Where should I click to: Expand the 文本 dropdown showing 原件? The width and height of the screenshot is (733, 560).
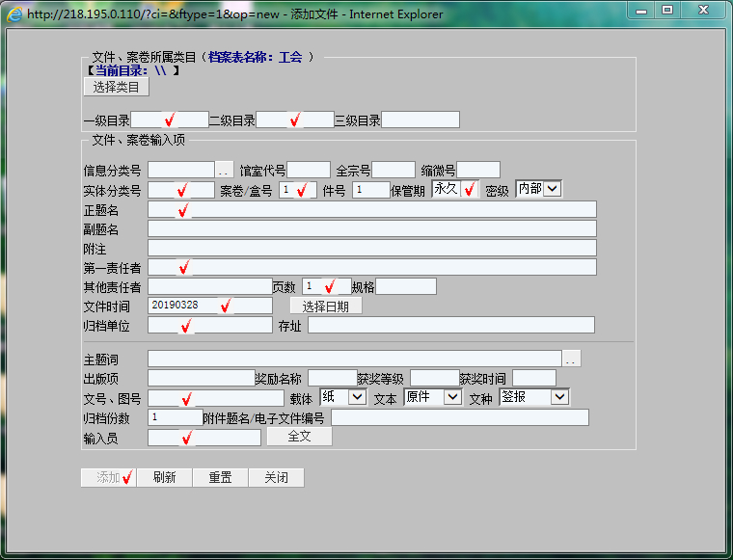pyautogui.click(x=451, y=396)
